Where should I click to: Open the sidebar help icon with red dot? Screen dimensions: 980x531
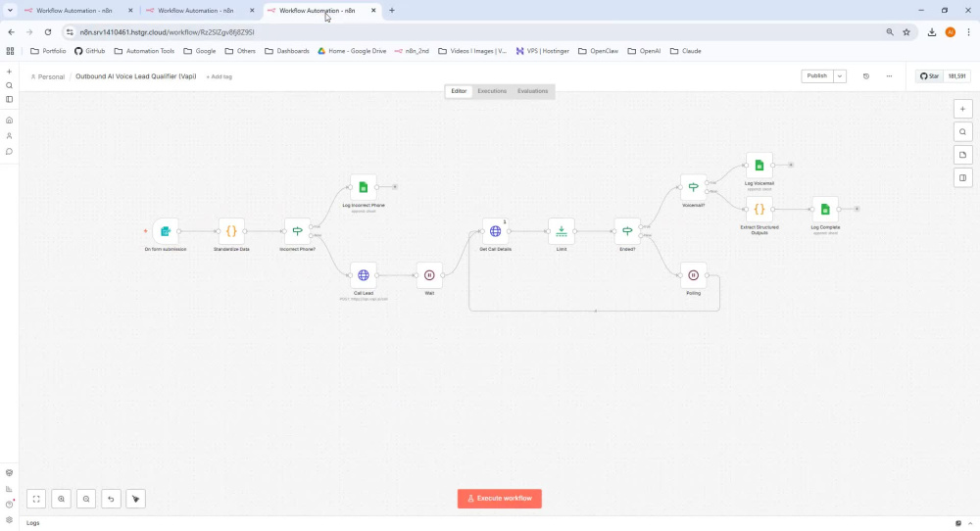(10, 505)
